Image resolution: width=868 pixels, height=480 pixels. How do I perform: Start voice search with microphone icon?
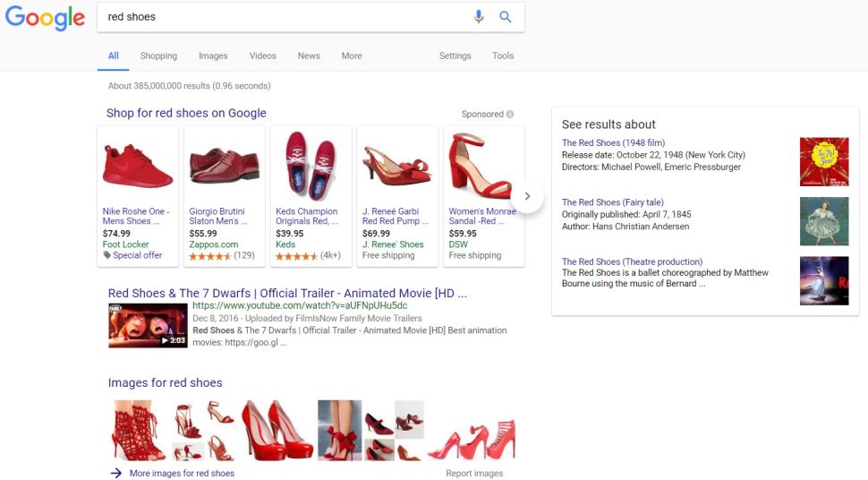tap(479, 17)
